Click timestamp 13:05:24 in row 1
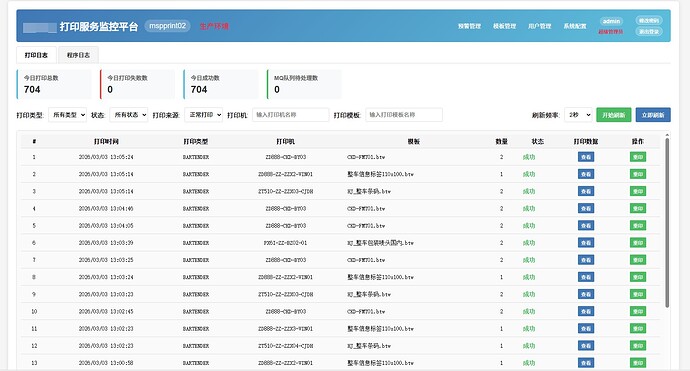 (106, 157)
